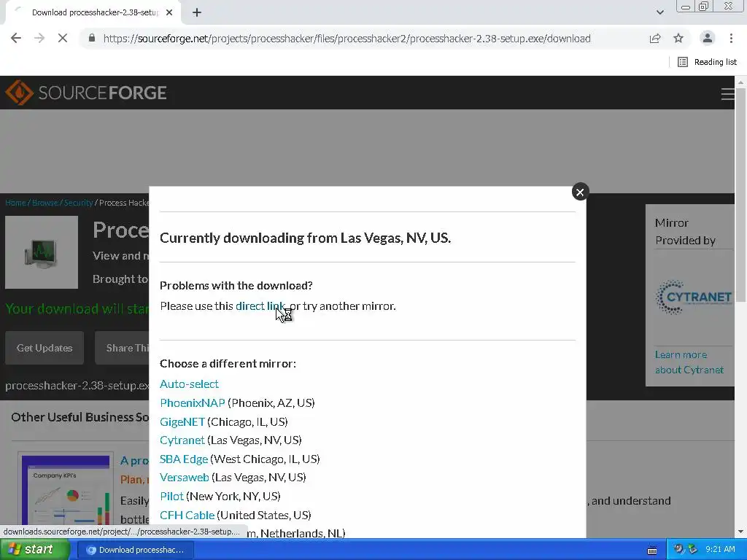Select the CFH Cable mirror
This screenshot has height=560, width=747.
pos(187,516)
